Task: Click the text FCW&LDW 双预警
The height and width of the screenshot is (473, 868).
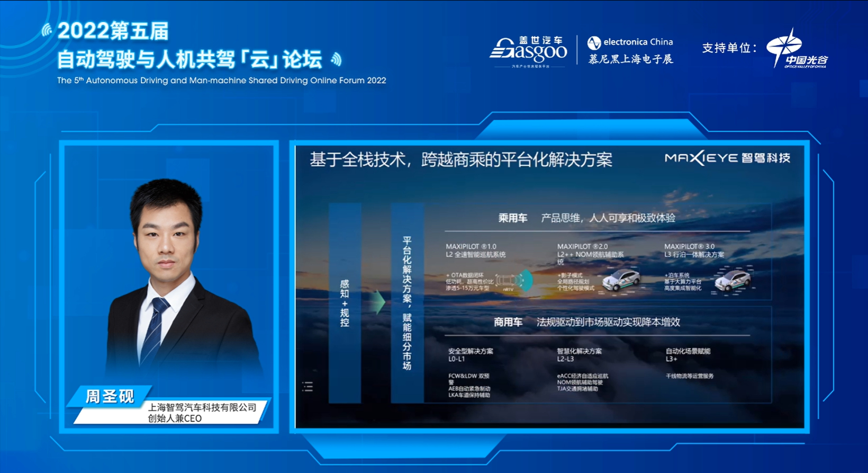Action: [469, 379]
